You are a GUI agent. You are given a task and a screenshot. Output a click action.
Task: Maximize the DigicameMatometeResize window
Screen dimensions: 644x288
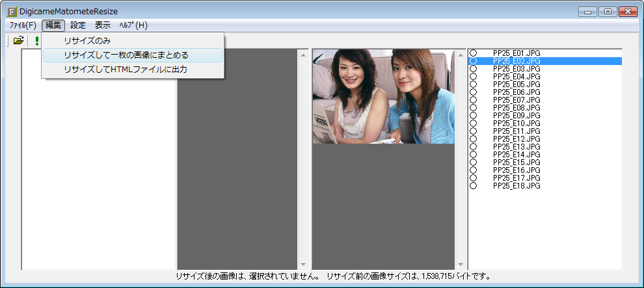(x=608, y=12)
